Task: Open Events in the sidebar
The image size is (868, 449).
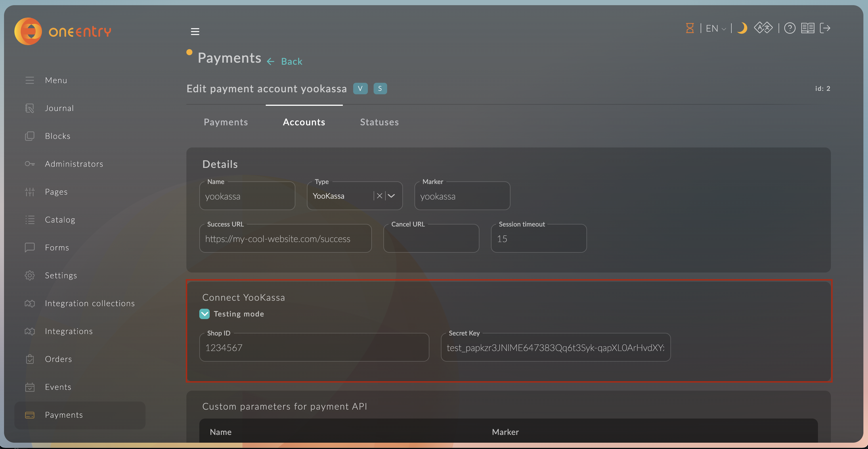Action: tap(58, 387)
